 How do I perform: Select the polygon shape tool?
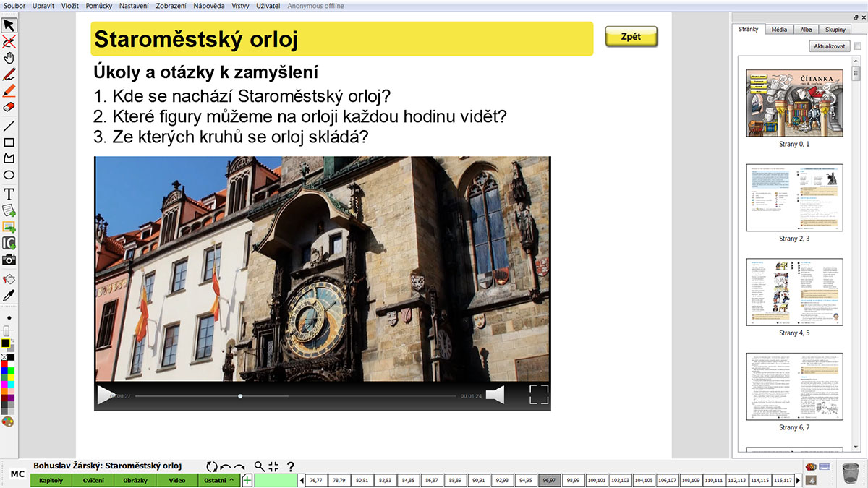point(9,158)
